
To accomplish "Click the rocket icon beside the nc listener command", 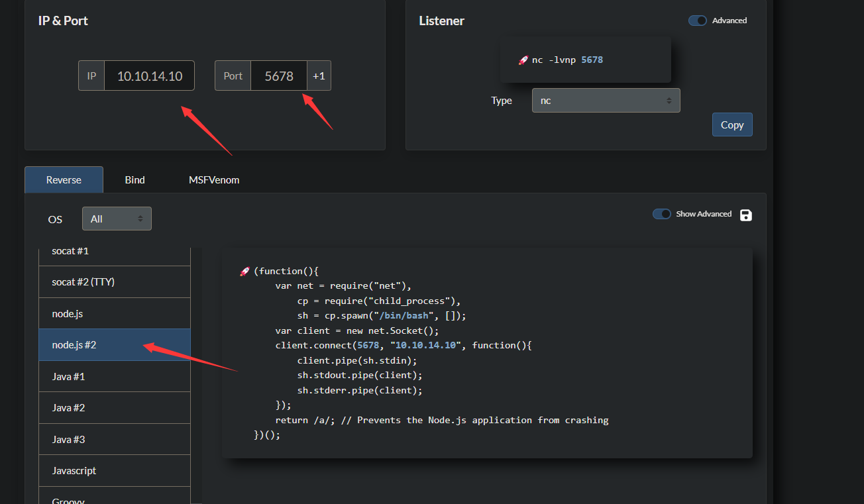I will coord(523,60).
